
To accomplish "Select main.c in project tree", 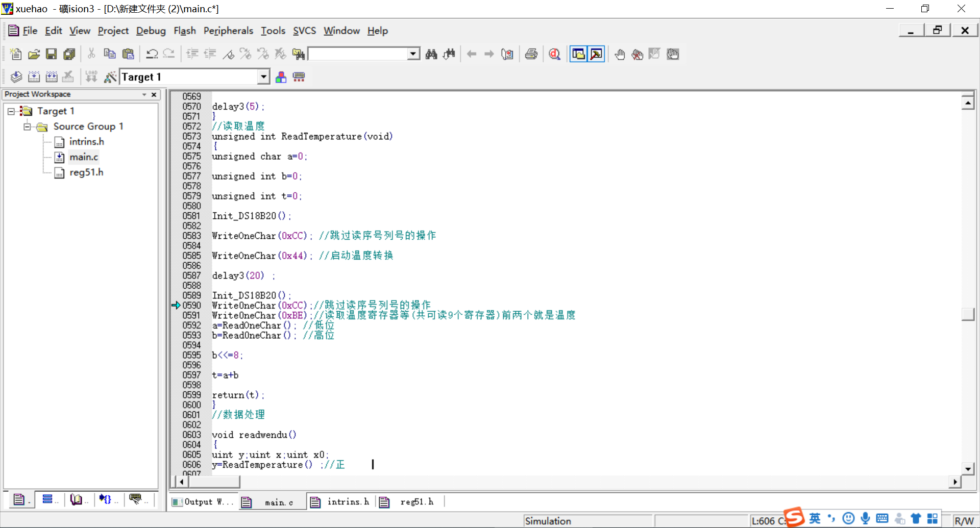I will click(x=84, y=157).
